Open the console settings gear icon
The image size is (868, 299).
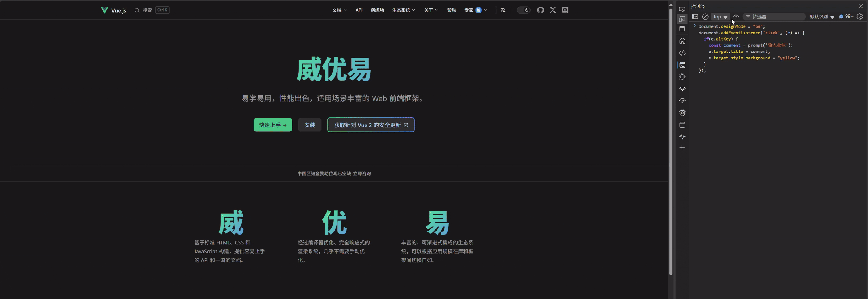point(860,17)
